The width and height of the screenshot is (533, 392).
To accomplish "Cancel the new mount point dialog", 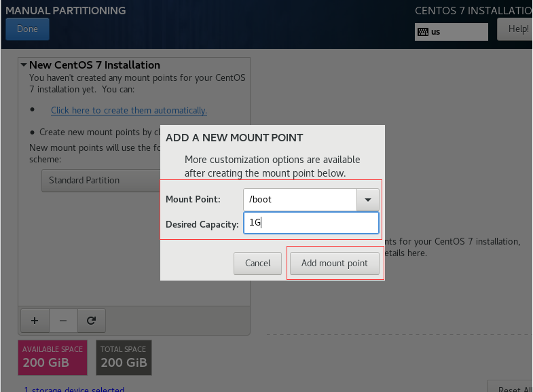I will [x=257, y=263].
